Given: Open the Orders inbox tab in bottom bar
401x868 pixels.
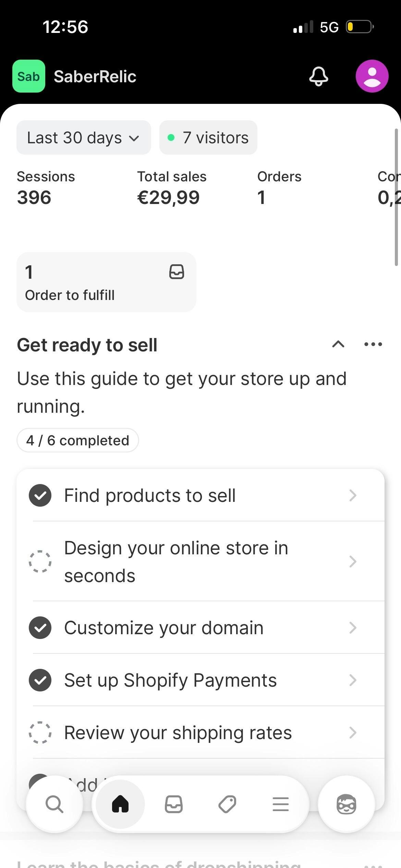Looking at the screenshot, I should click(174, 804).
